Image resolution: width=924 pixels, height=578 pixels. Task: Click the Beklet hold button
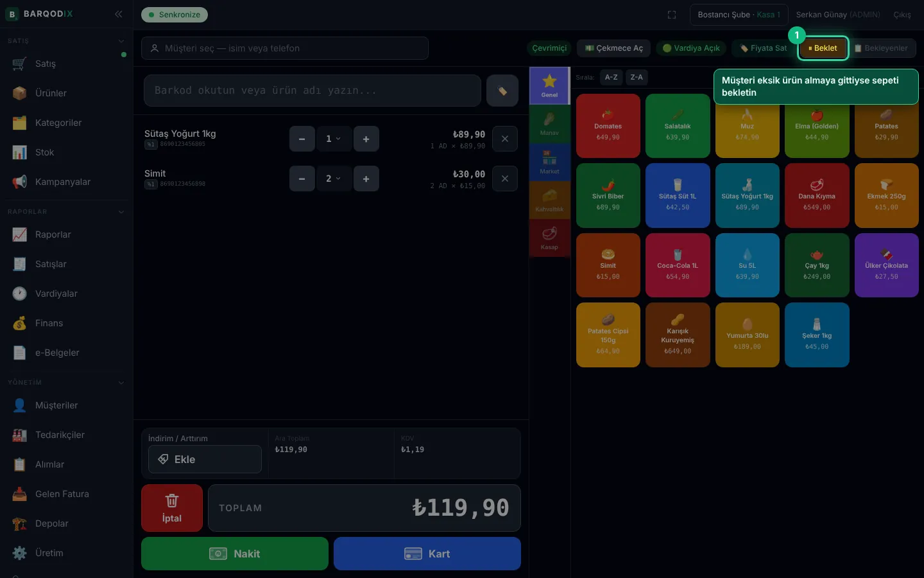(823, 48)
